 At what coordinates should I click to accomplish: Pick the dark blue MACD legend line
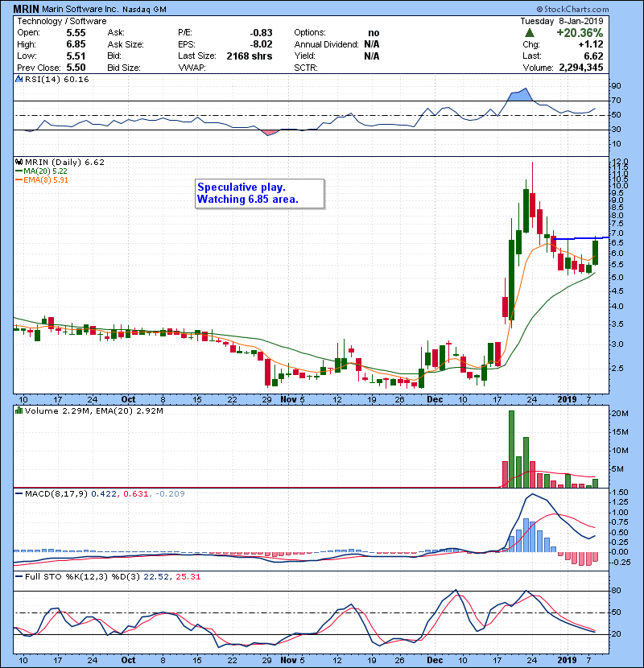(x=19, y=494)
